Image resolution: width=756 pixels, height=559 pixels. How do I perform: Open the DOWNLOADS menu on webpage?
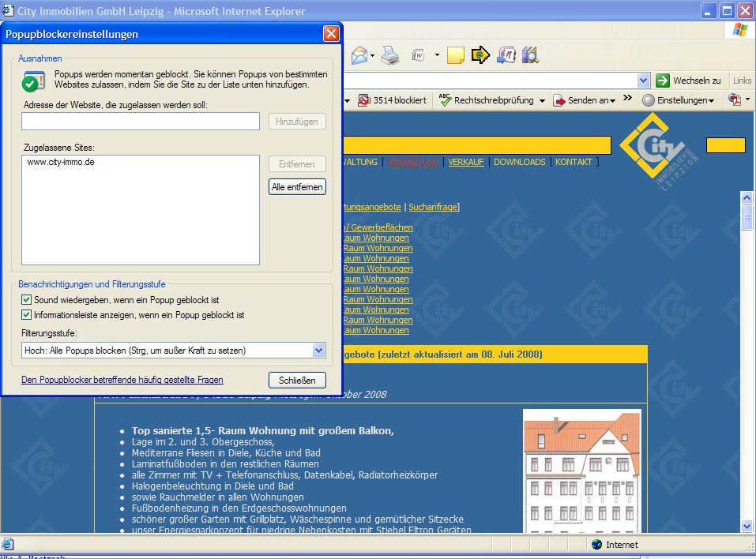pos(519,162)
